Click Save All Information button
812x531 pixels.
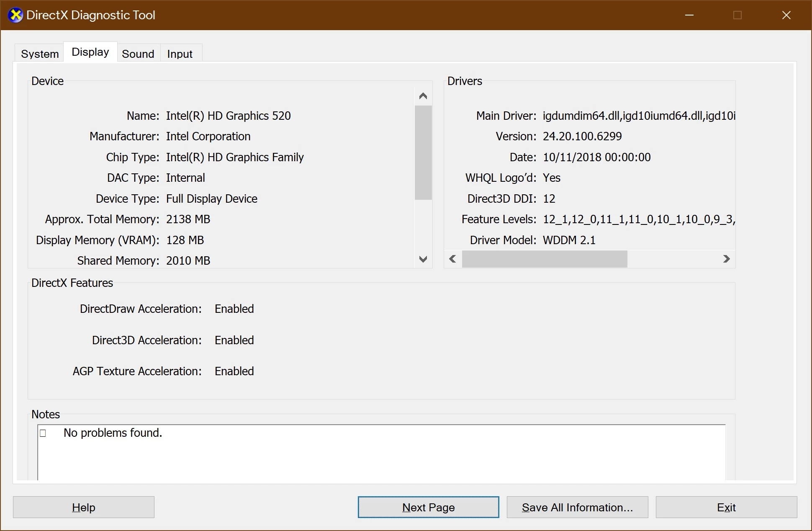click(577, 507)
